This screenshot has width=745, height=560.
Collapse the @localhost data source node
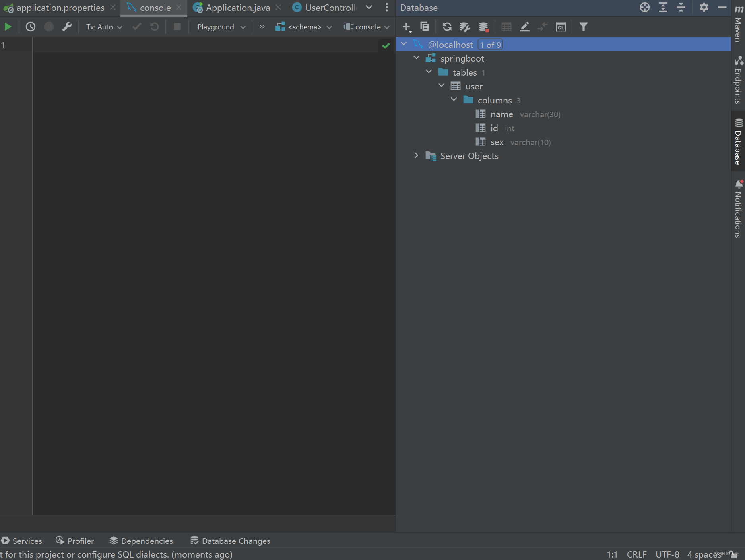point(404,44)
